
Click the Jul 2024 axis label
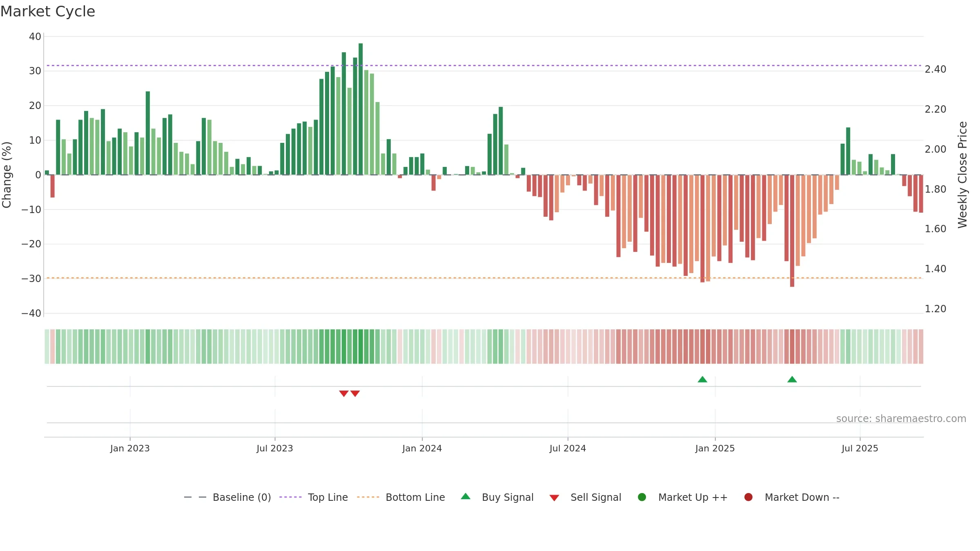(568, 448)
